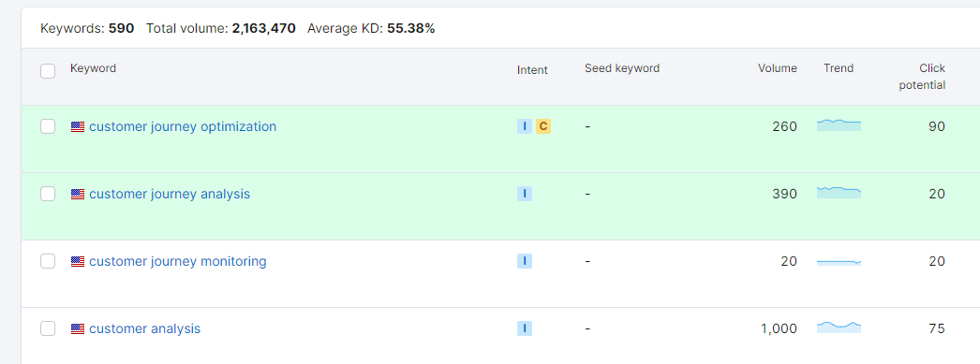Open the customer journey optimization keyword link
The image size is (980, 364).
[x=183, y=126]
